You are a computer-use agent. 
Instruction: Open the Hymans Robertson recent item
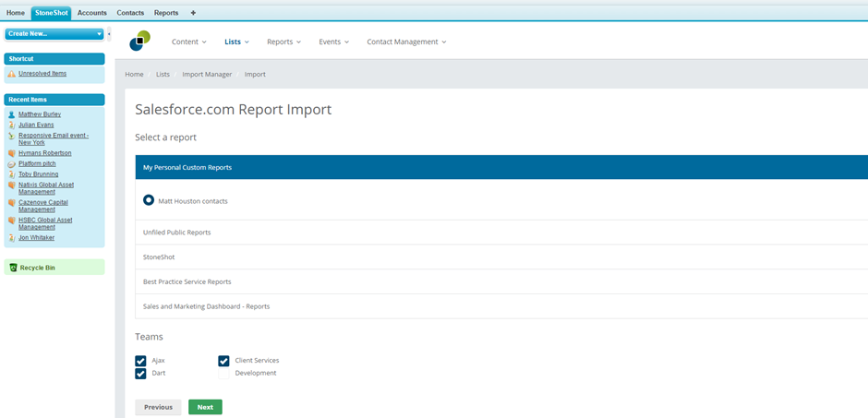point(45,153)
